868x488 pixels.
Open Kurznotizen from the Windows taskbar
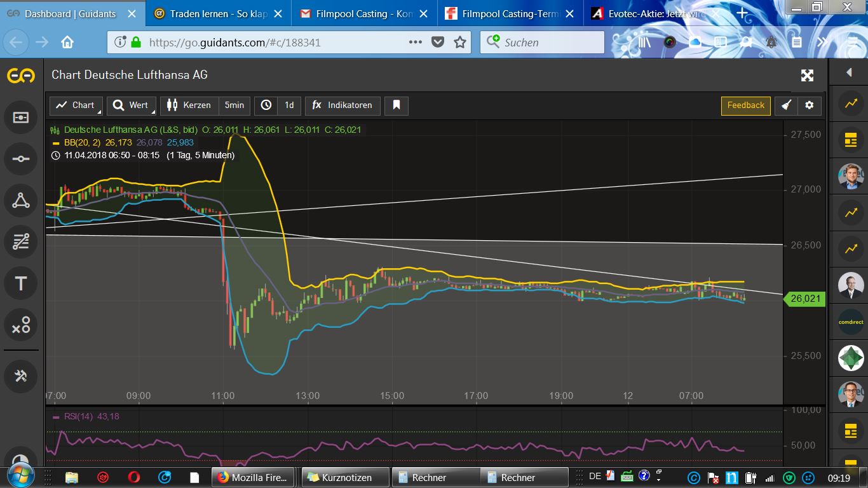click(x=346, y=477)
